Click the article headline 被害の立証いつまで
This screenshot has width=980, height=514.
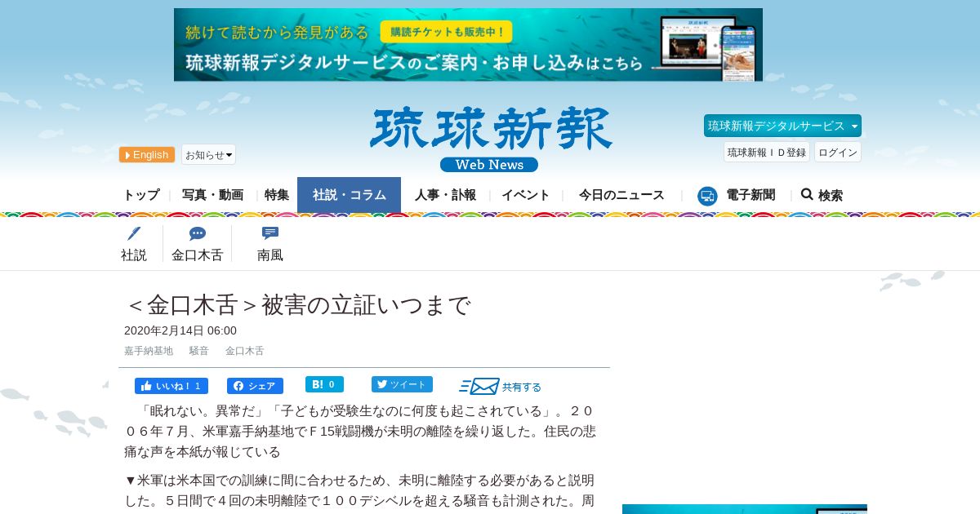366,304
